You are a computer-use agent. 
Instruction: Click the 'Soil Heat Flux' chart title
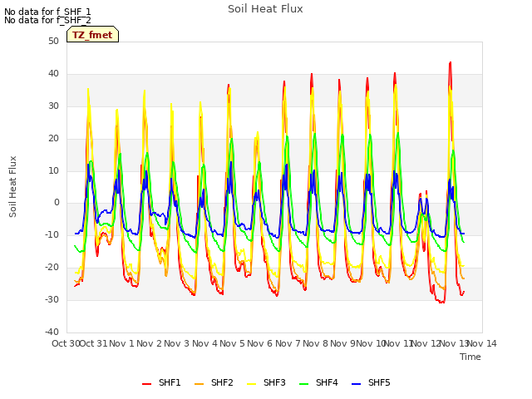tap(265, 9)
